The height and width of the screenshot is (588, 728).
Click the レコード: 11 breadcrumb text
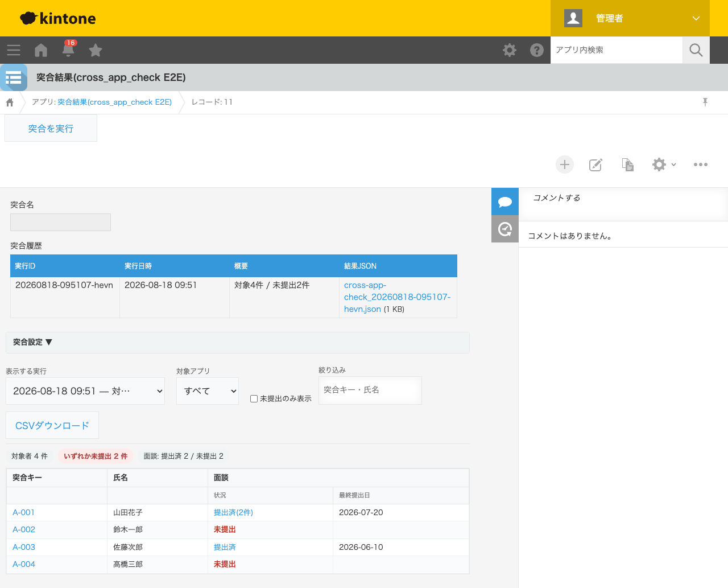click(212, 102)
